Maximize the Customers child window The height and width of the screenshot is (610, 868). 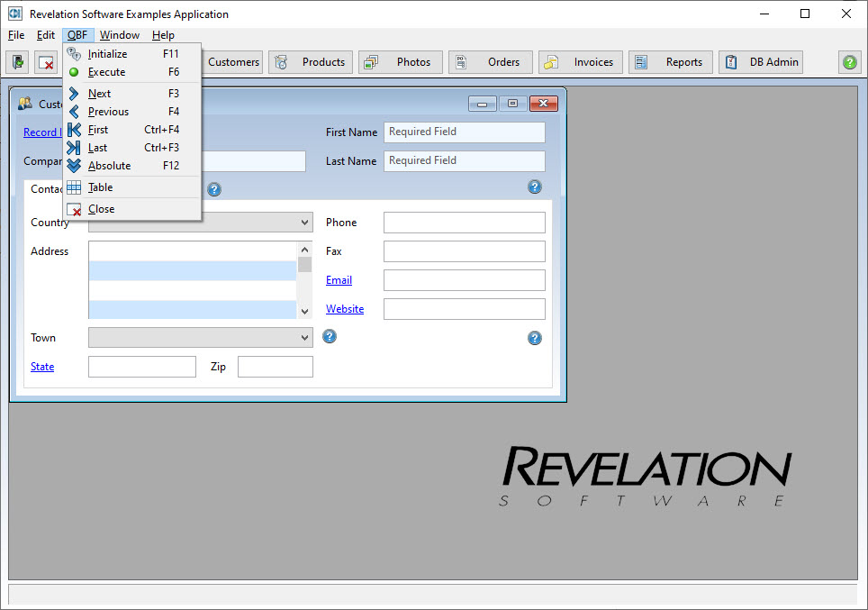(x=512, y=104)
